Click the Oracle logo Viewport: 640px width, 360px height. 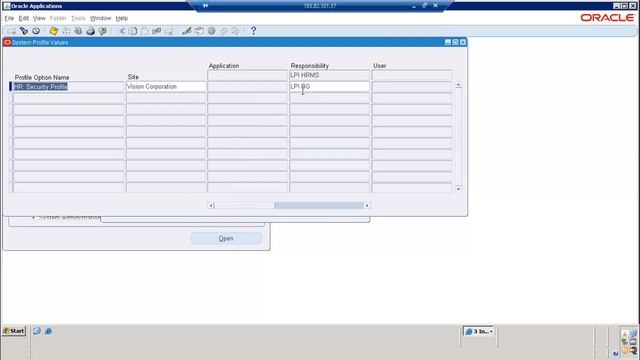pyautogui.click(x=607, y=18)
